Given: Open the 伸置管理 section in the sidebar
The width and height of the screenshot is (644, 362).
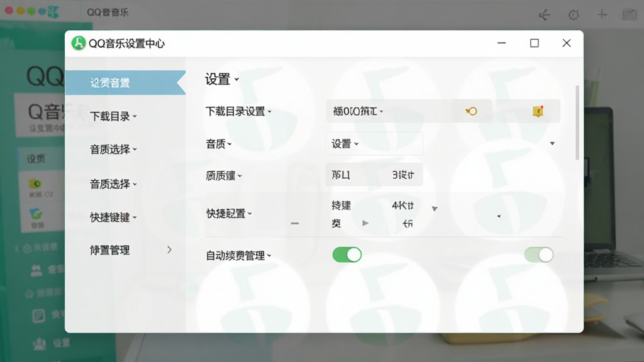Looking at the screenshot, I should 110,250.
